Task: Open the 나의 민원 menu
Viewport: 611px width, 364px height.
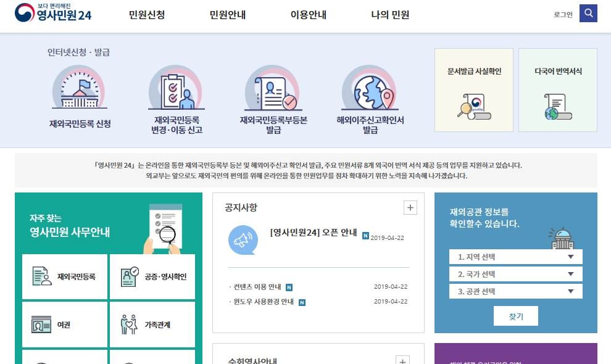Action: [x=390, y=15]
